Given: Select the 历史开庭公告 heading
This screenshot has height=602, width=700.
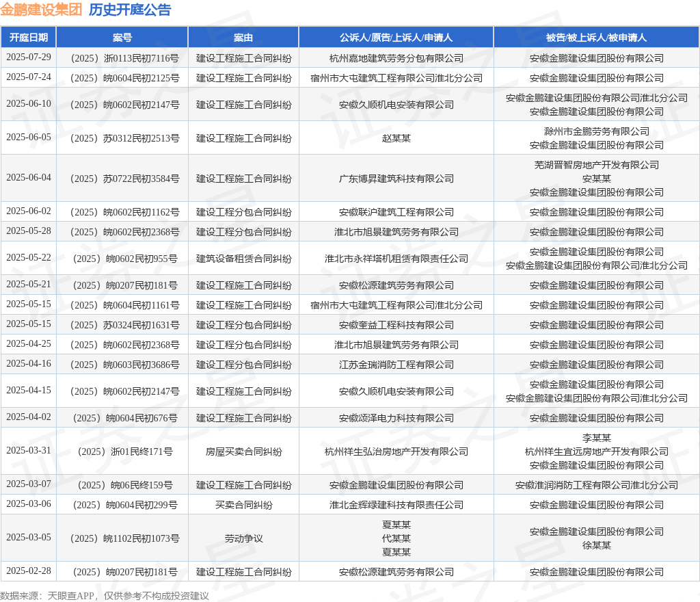Looking at the screenshot, I should point(130,10).
